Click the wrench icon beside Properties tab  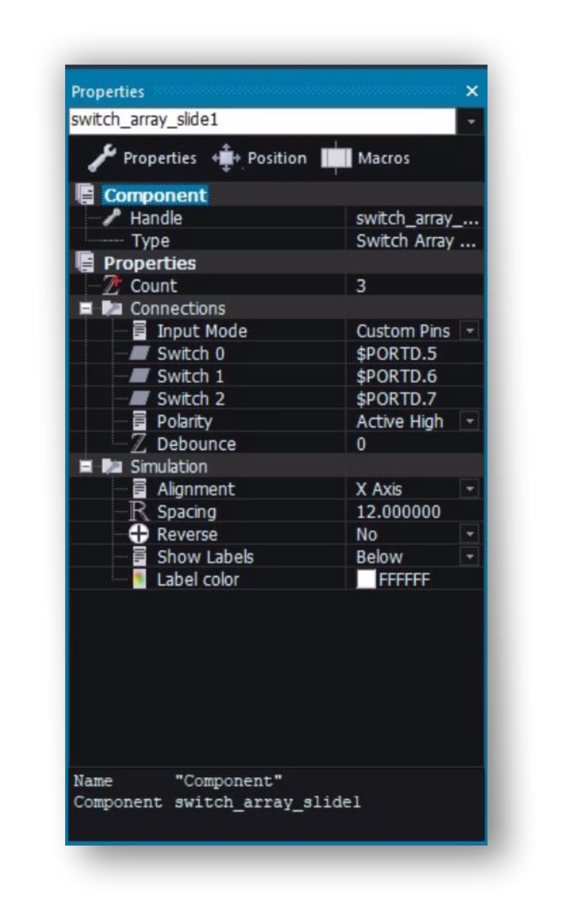[x=102, y=158]
